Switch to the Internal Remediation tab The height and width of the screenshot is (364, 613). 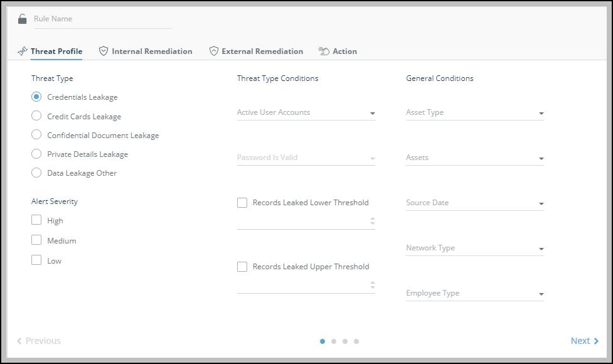tap(152, 51)
